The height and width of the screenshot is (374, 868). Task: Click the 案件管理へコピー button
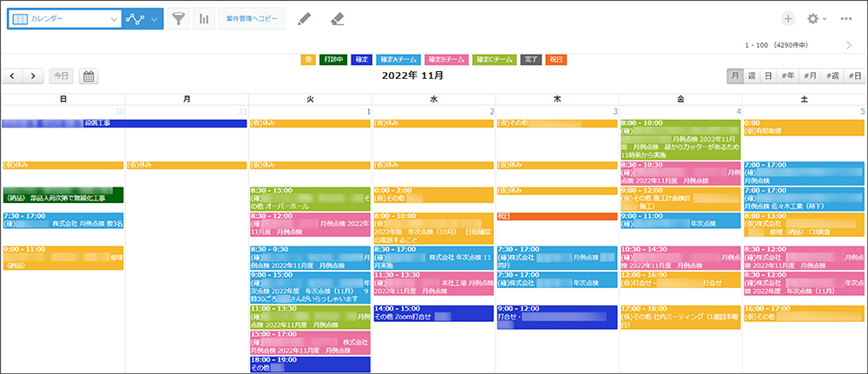pos(252,18)
